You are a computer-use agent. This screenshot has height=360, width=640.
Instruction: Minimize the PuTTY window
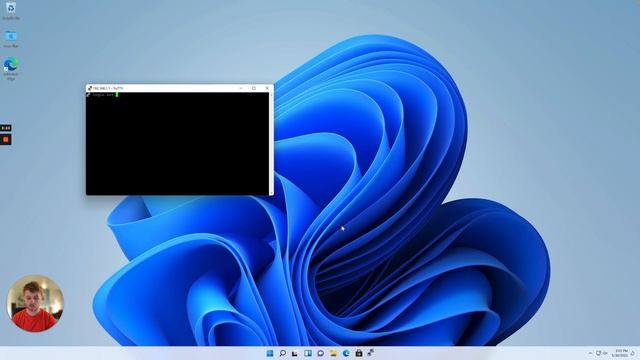point(241,88)
